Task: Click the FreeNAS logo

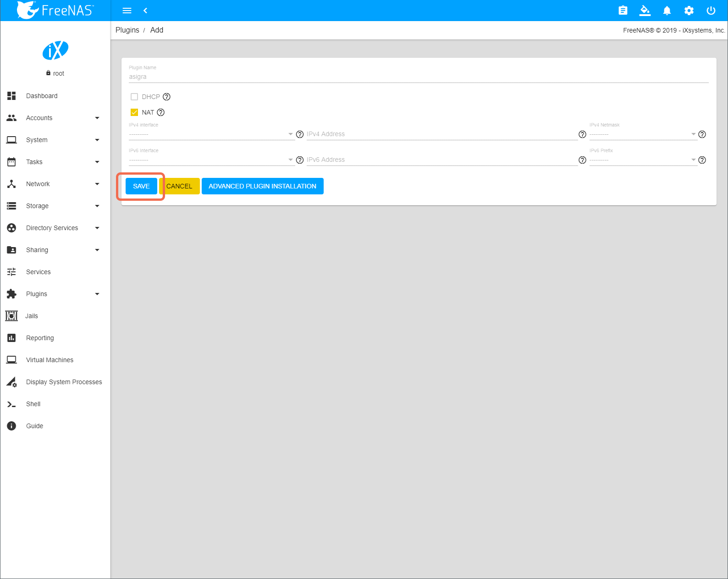Action: pyautogui.click(x=55, y=10)
